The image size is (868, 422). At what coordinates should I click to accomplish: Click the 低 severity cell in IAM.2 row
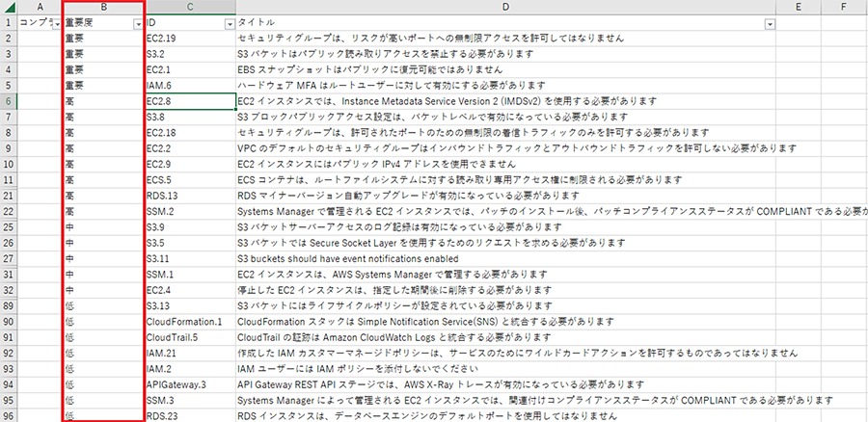point(103,368)
